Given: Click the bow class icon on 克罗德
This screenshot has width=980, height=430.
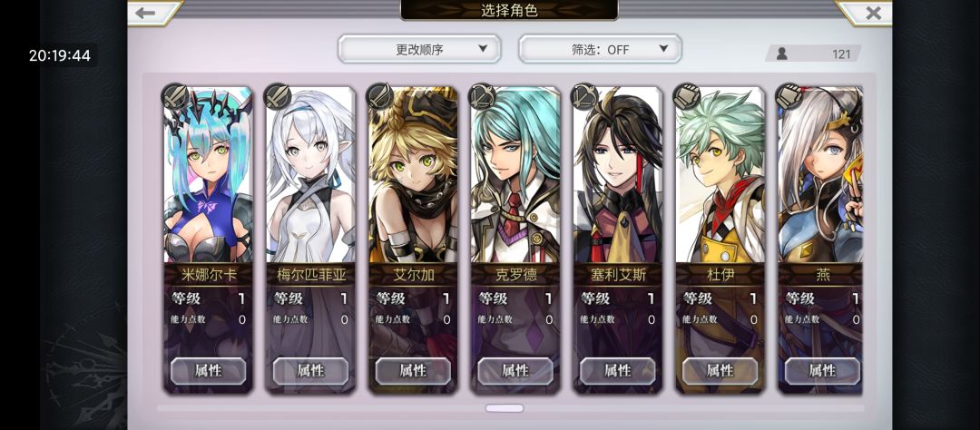Looking at the screenshot, I should [482, 96].
